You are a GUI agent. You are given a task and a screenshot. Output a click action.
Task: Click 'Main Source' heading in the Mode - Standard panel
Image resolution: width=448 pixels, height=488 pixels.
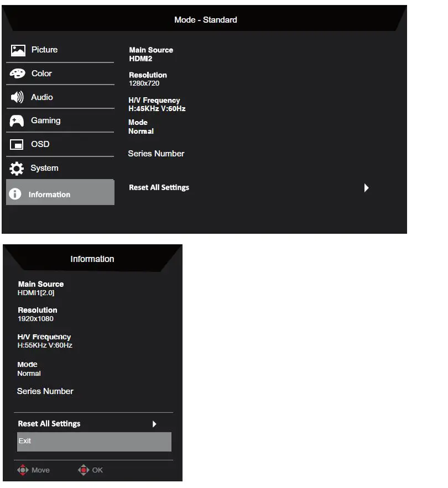coord(151,50)
